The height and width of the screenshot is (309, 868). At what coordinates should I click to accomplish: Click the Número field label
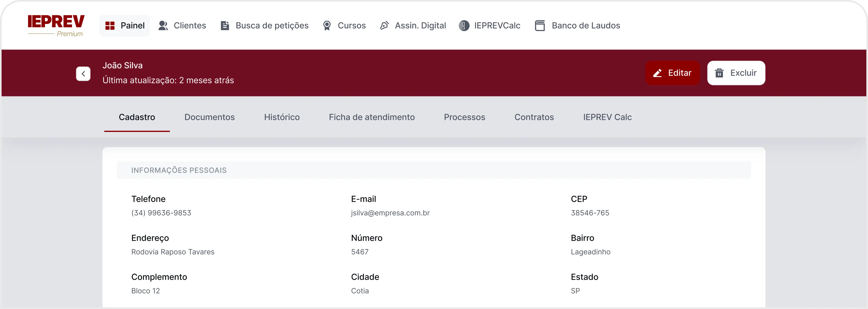[x=367, y=238]
